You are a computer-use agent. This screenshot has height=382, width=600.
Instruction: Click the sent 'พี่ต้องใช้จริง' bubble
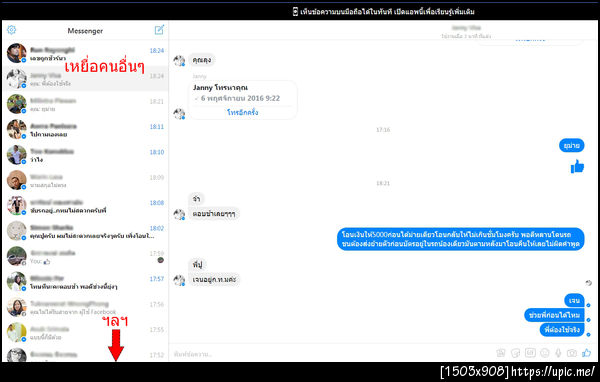coord(562,330)
